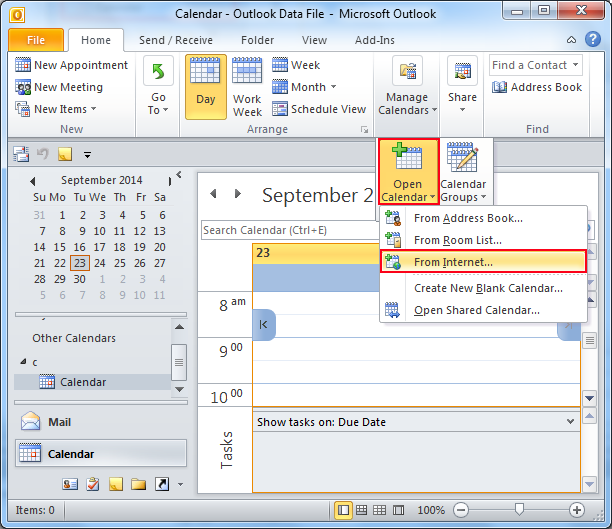Open Tasks from the bottom icon bar
The image size is (612, 529).
pyautogui.click(x=93, y=484)
